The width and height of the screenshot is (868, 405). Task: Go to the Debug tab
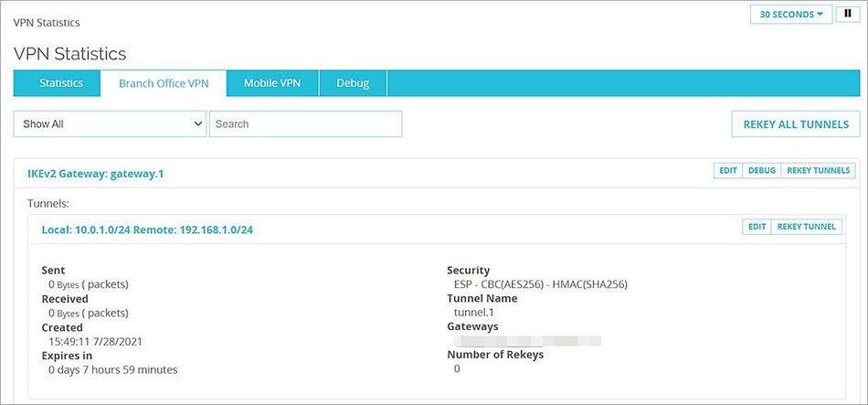tap(353, 83)
